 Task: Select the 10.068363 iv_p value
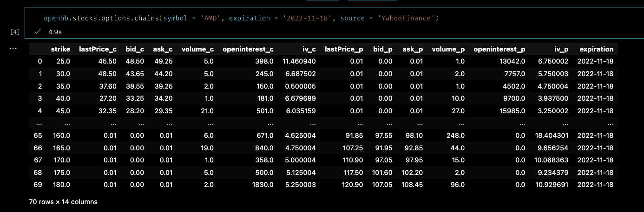(551, 161)
